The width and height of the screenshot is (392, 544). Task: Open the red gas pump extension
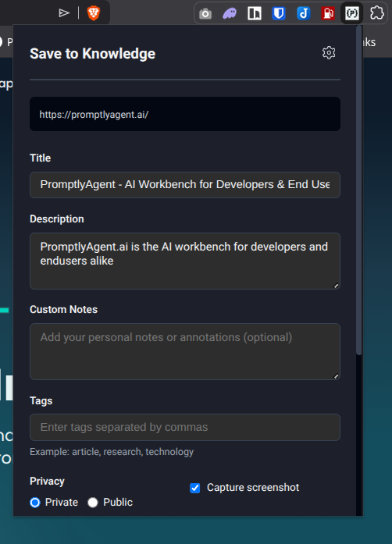(327, 13)
